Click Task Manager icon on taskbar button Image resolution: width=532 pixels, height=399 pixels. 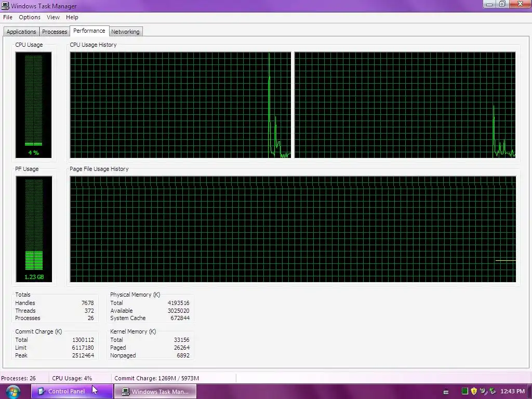(126, 392)
